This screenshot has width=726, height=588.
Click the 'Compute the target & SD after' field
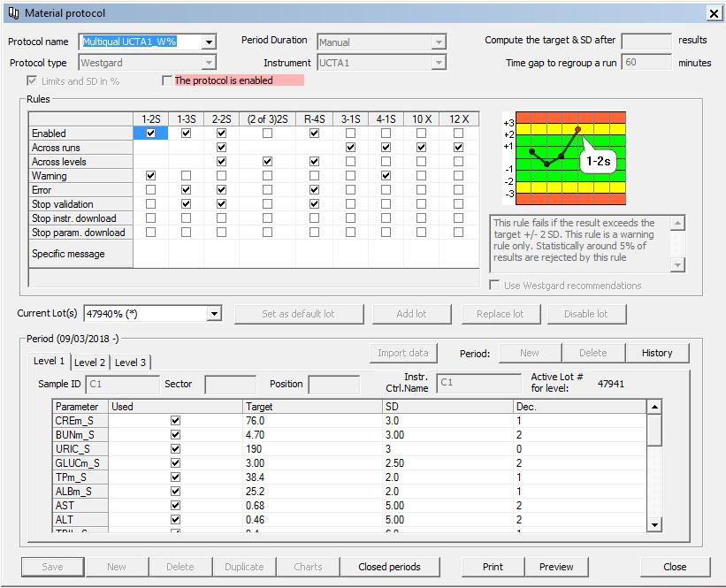click(x=646, y=41)
